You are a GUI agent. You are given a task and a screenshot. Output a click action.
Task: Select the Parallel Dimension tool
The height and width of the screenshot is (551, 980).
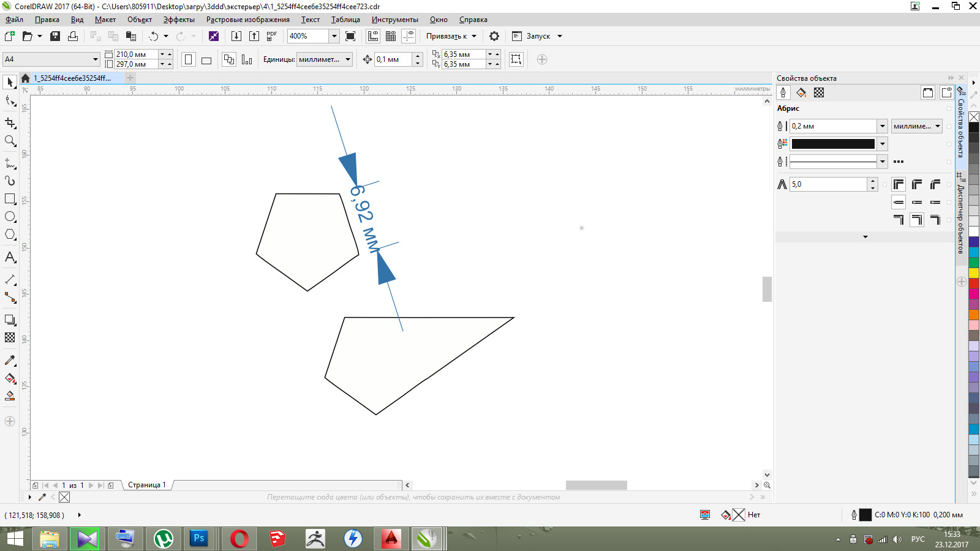(10, 279)
